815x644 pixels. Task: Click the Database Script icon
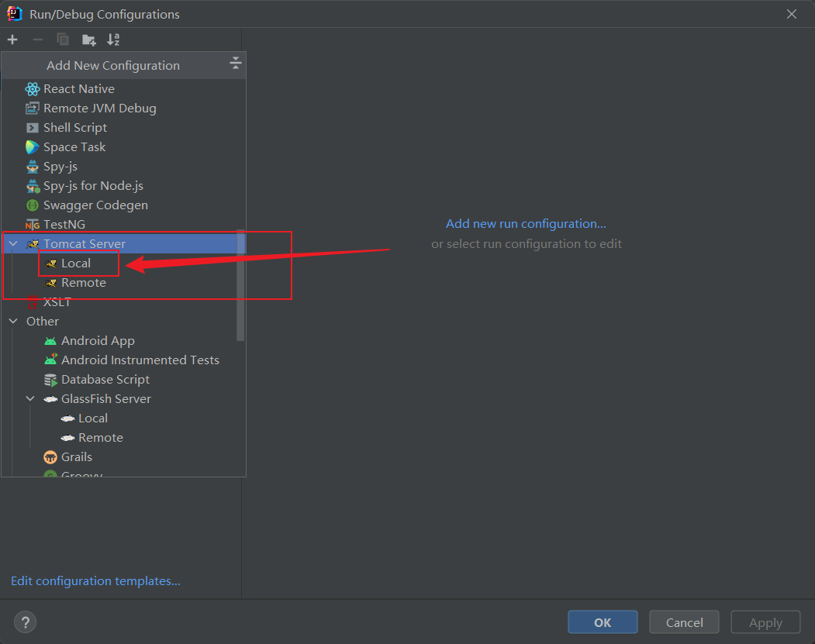click(x=50, y=381)
